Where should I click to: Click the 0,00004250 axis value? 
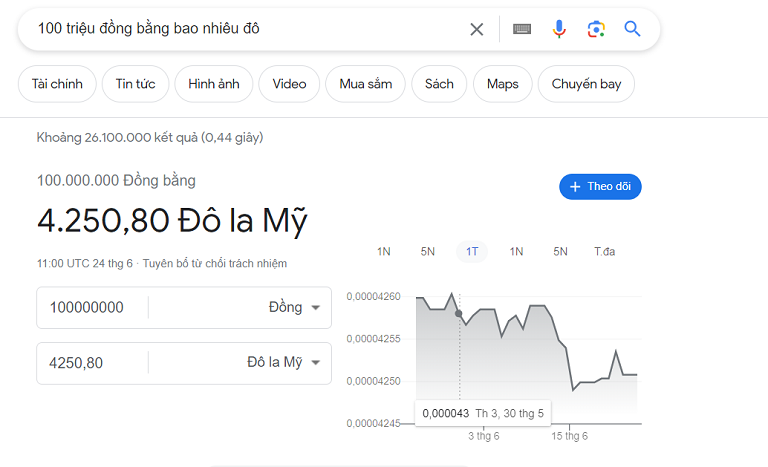373,381
